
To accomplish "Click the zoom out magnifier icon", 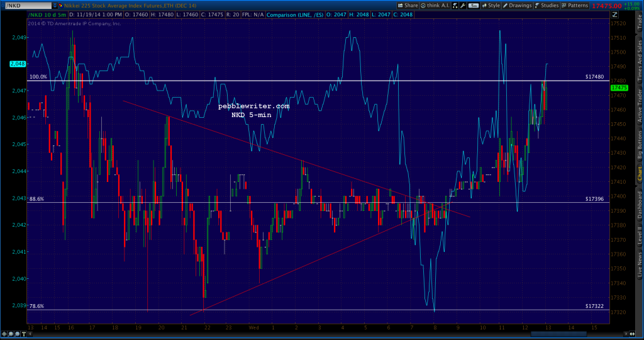I will 17,334.
